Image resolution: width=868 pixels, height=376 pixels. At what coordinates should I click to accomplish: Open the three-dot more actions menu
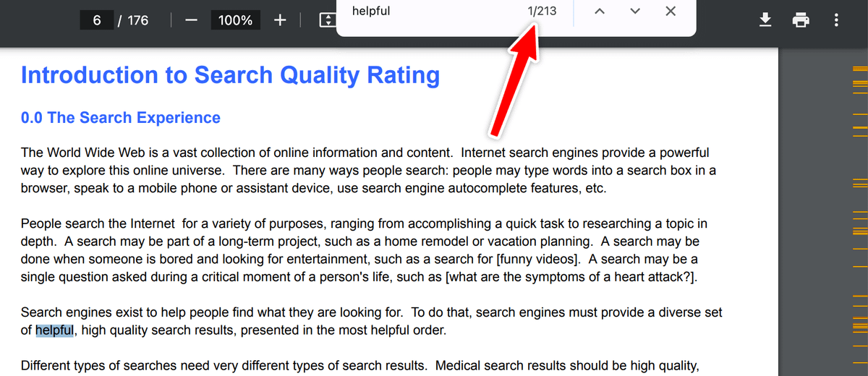(836, 20)
